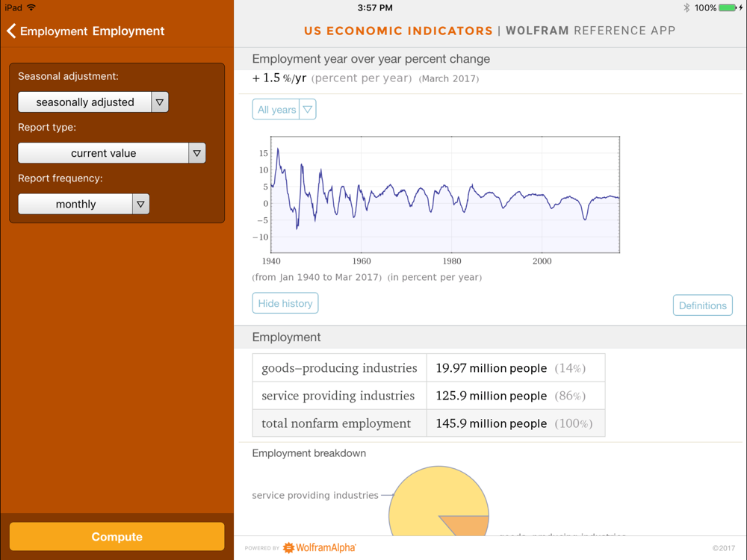Select the total nonfarm employment label
The height and width of the screenshot is (560, 747).
tap(336, 423)
